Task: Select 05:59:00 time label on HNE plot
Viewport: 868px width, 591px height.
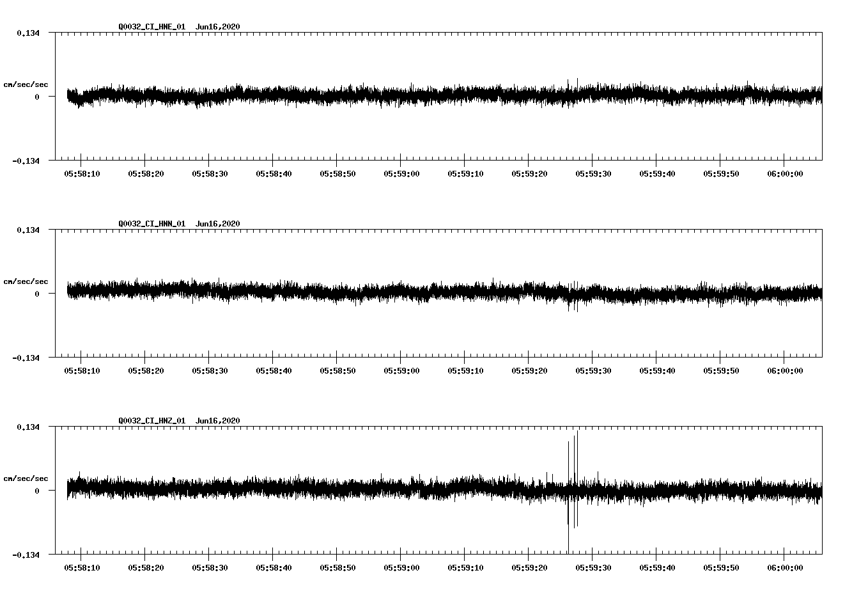Action: click(x=401, y=174)
